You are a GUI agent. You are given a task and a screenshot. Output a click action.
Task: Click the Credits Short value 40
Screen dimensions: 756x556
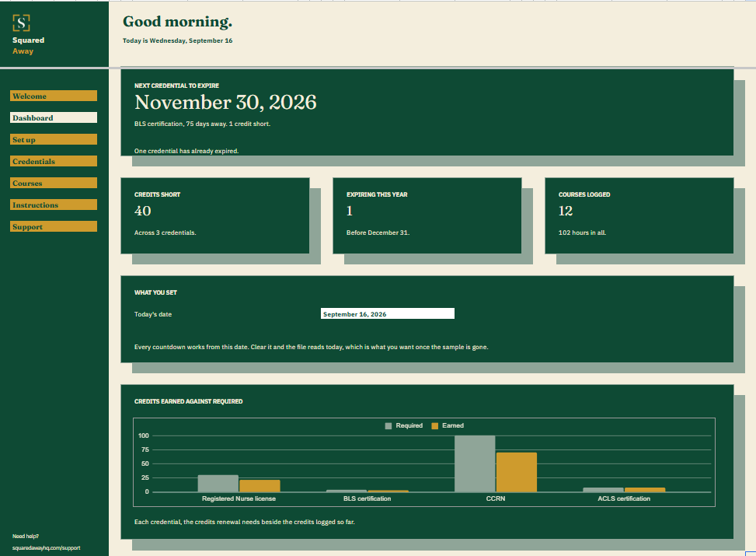(x=143, y=211)
